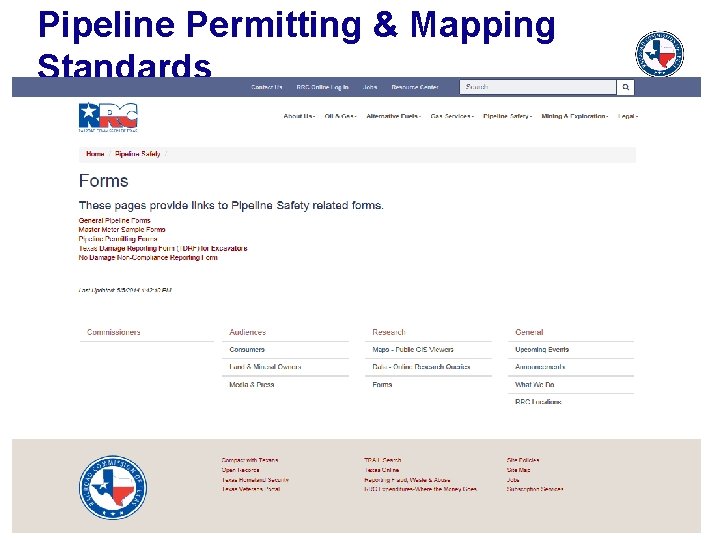Open Media & Press link
Image resolution: width=720 pixels, height=540 pixels.
click(252, 385)
